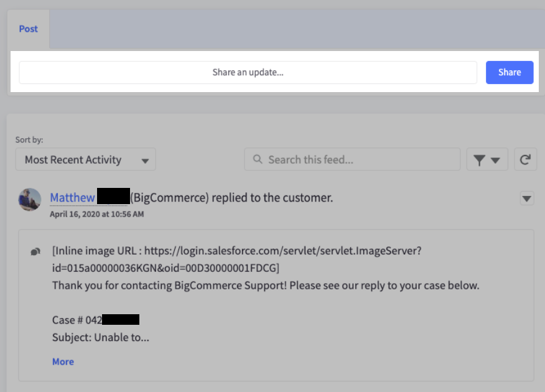Screen dimensions: 545x392
Task: Open the feed filter dropdown
Action: 487,159
